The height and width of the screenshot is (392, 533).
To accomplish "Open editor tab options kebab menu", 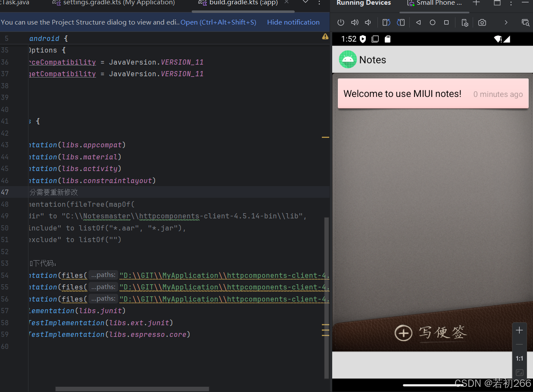I will [319, 3].
